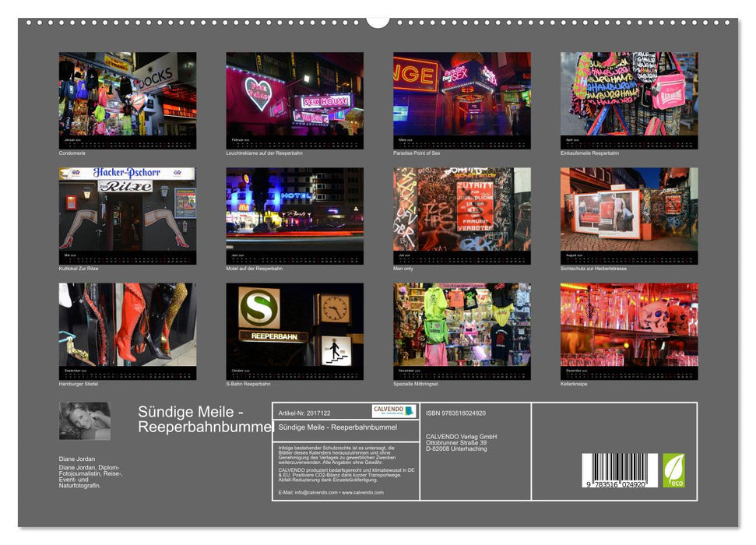Click the CALVENDO publisher logo
Viewport: 756px width, 545px height.
coord(393,411)
